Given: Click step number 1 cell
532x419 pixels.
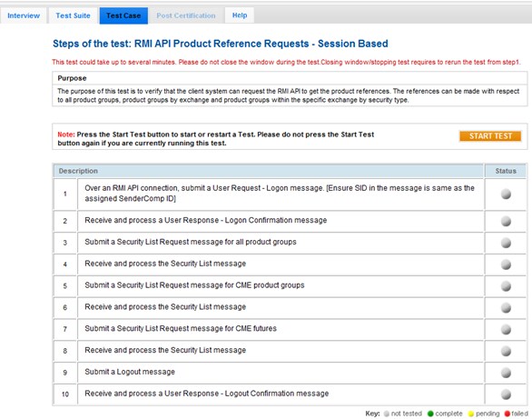Looking at the screenshot, I should [x=64, y=194].
